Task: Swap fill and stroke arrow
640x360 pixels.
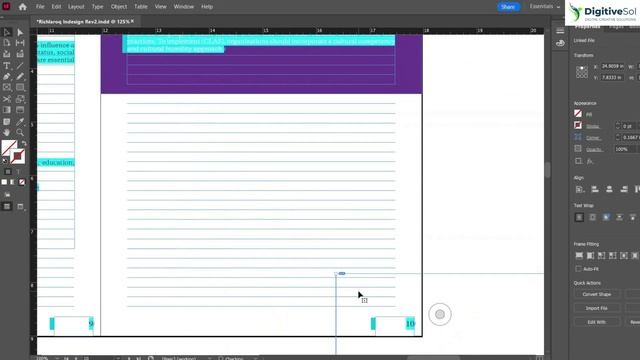Action: coord(24,143)
